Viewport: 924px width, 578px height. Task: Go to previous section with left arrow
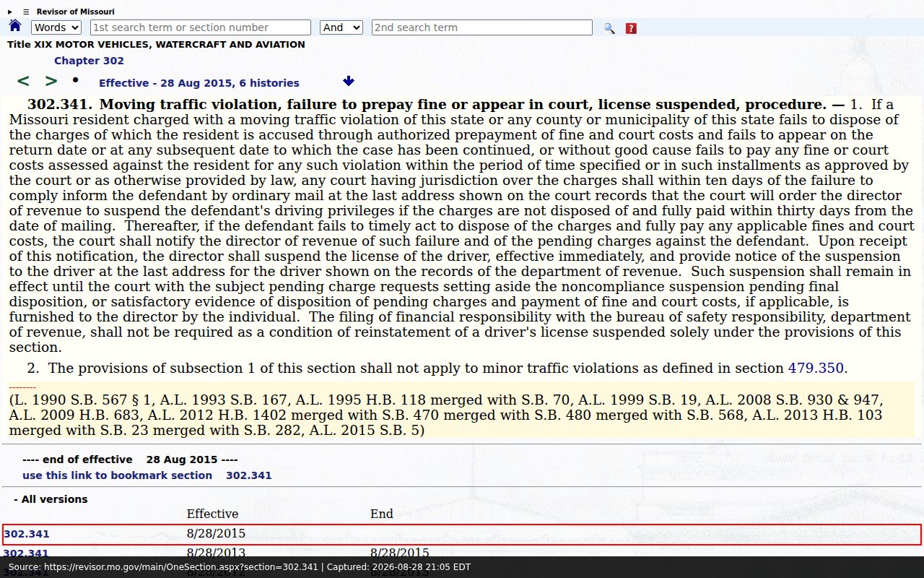(x=23, y=81)
